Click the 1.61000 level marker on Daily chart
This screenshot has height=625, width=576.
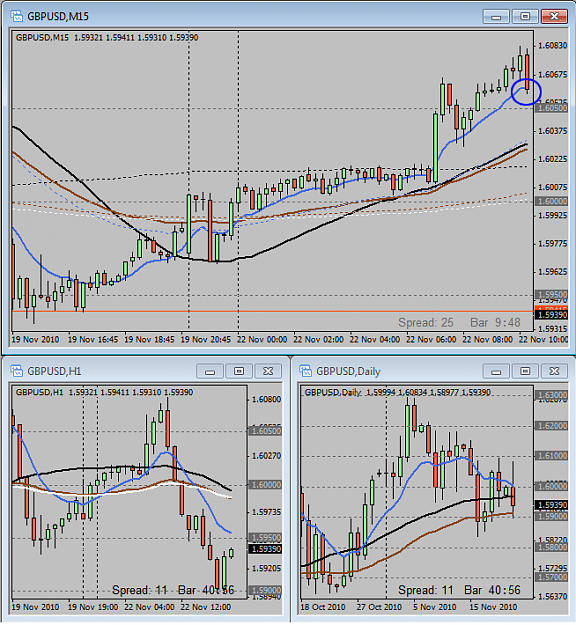coord(552,456)
